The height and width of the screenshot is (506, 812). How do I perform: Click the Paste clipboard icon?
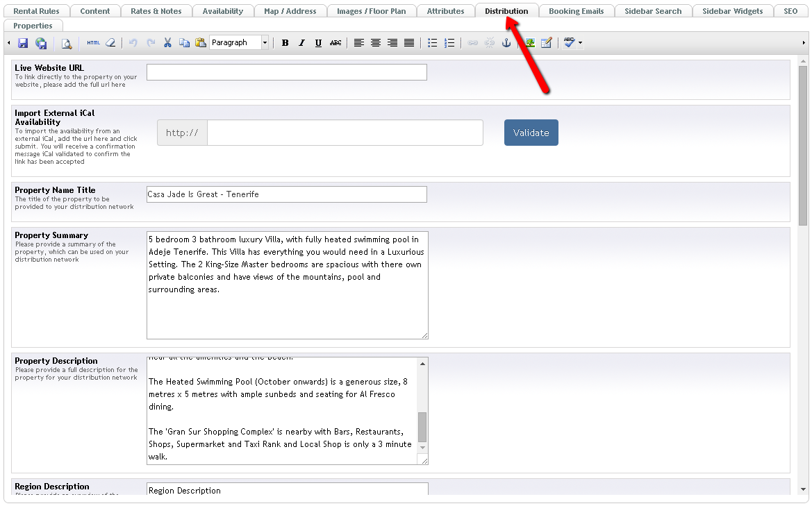pos(201,43)
